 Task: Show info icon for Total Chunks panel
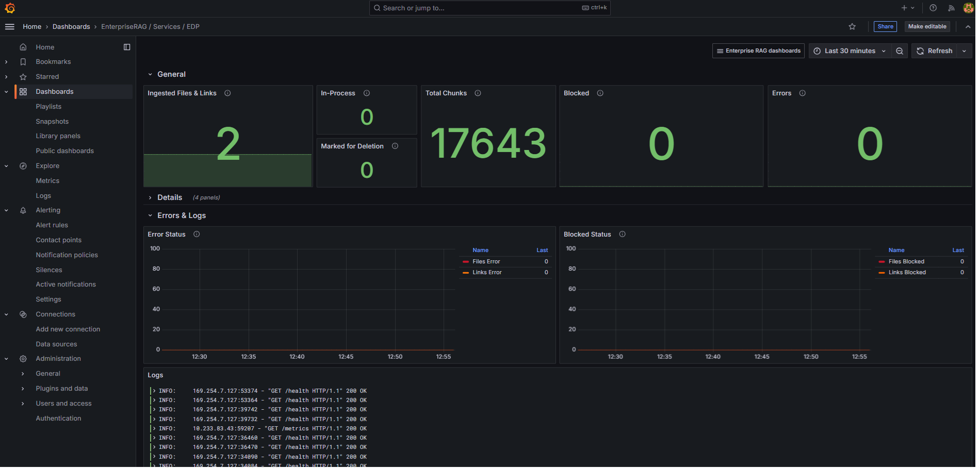click(478, 93)
